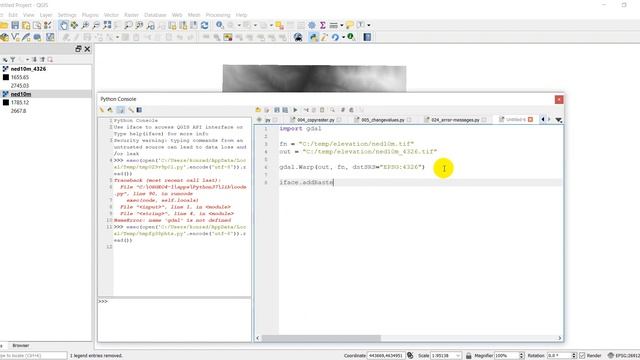Click the Save Project icon

[x=15, y=25]
